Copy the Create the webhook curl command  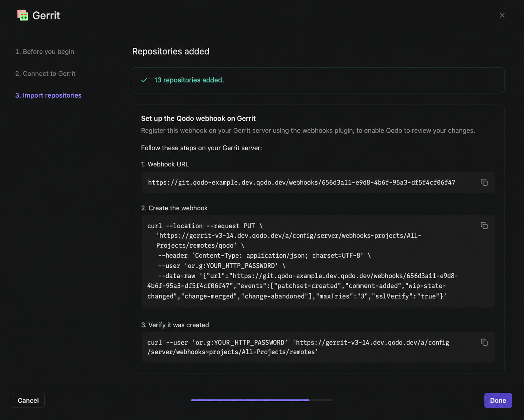(x=484, y=226)
